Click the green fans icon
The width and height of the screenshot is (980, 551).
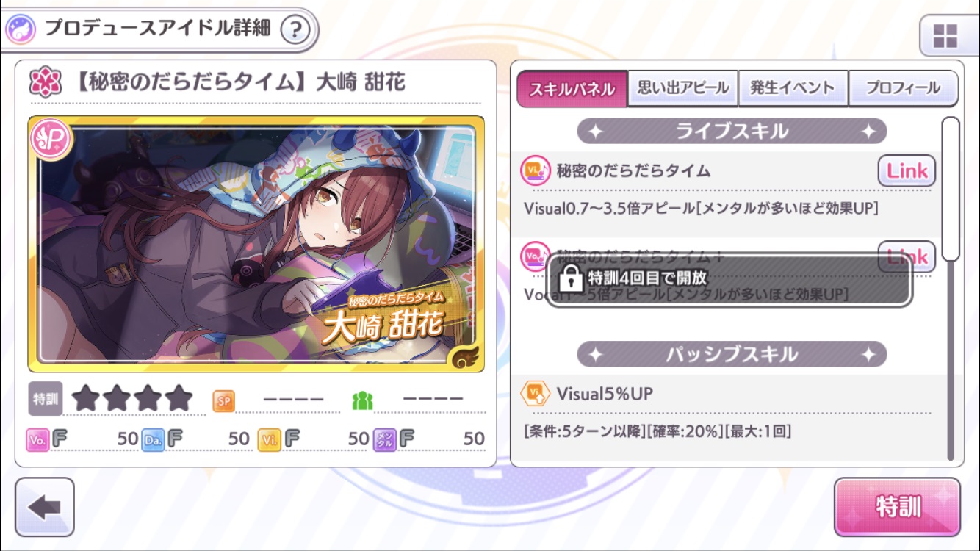click(362, 400)
